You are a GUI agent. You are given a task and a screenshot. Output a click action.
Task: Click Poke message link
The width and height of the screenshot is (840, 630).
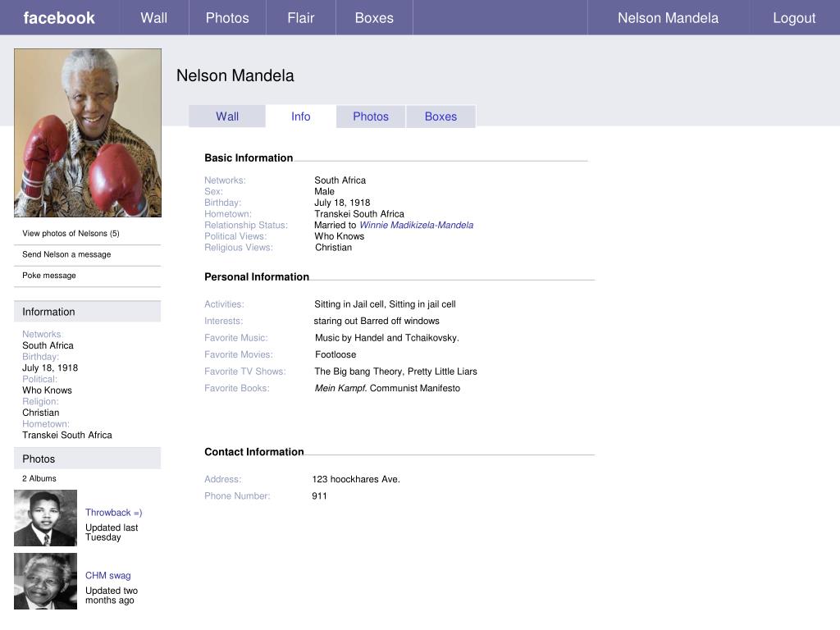point(48,276)
